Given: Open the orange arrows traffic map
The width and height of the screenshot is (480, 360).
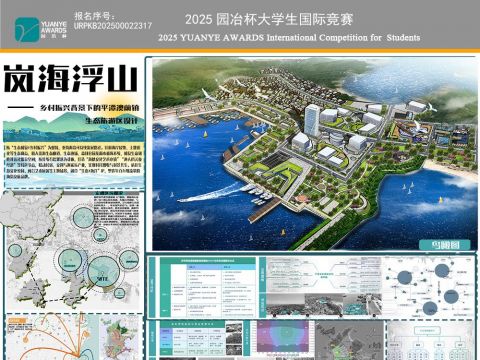Looking at the screenshot, I should [x=53, y=337].
